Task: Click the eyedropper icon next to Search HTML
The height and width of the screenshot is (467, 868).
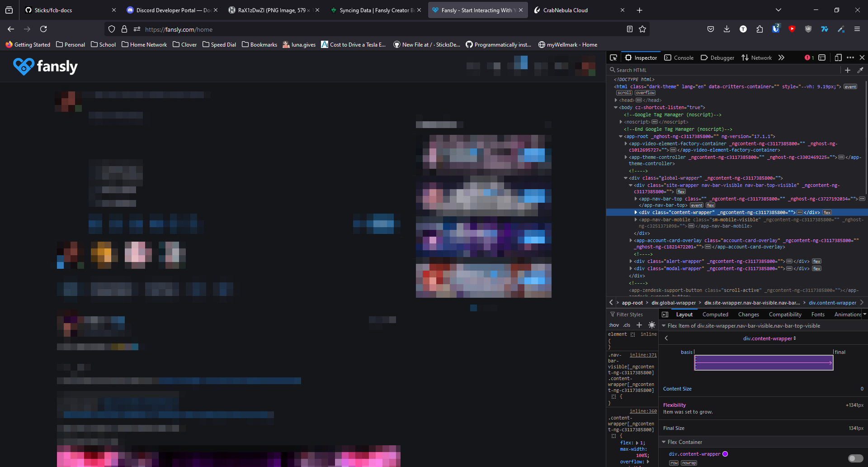Action: [x=861, y=70]
